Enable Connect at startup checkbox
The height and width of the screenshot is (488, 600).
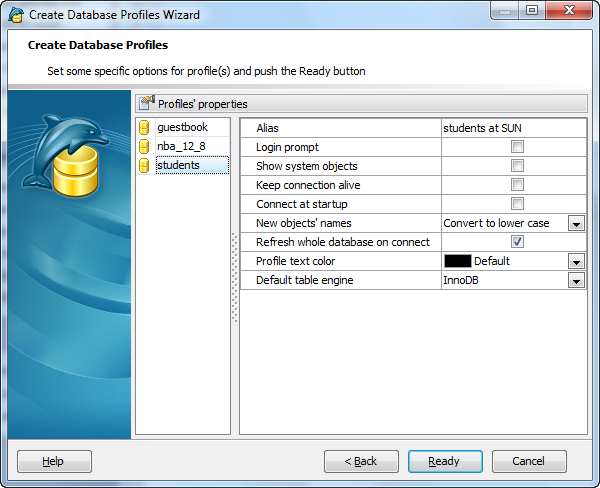517,204
